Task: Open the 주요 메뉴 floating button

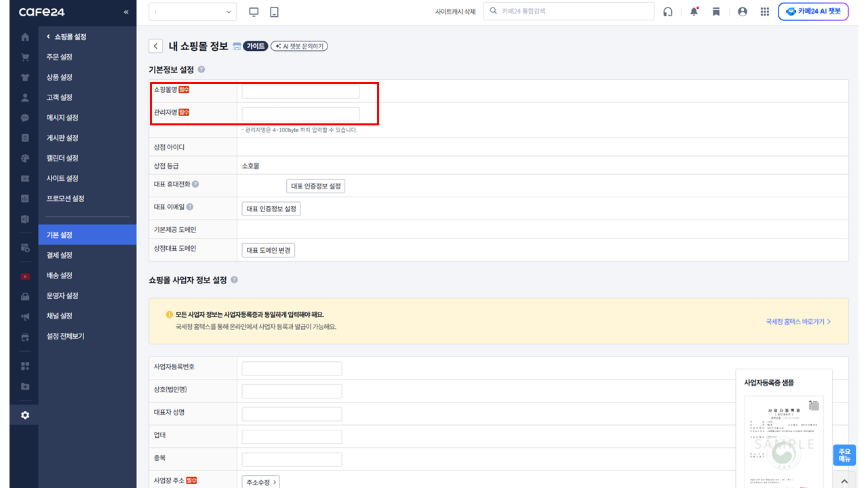Action: [x=844, y=455]
